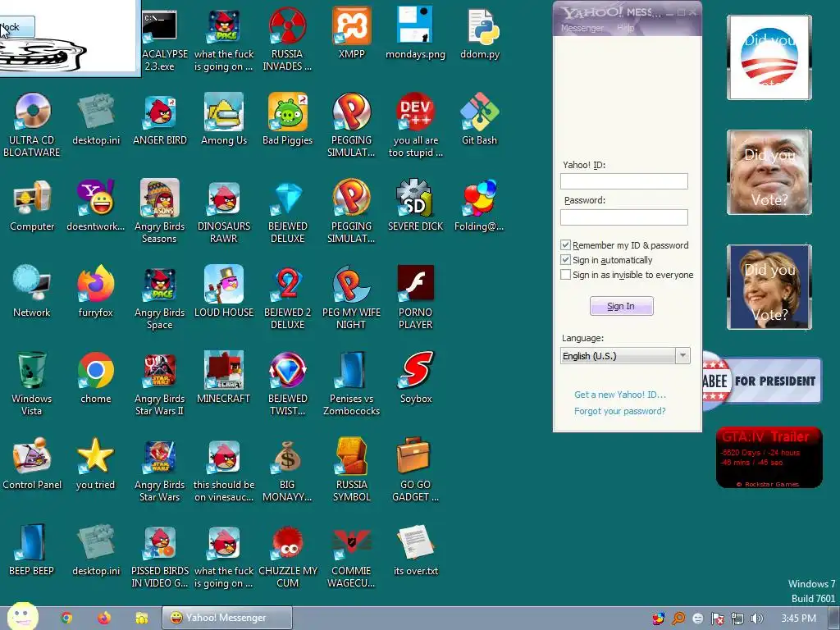Open the network connection tray icon
The height and width of the screenshot is (630, 840).
click(x=737, y=619)
